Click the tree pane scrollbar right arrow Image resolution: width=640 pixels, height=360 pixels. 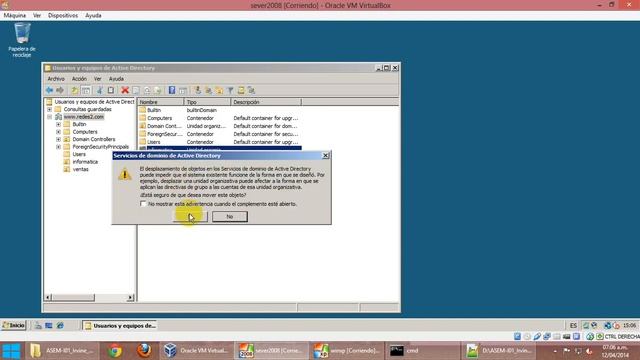(x=131, y=298)
